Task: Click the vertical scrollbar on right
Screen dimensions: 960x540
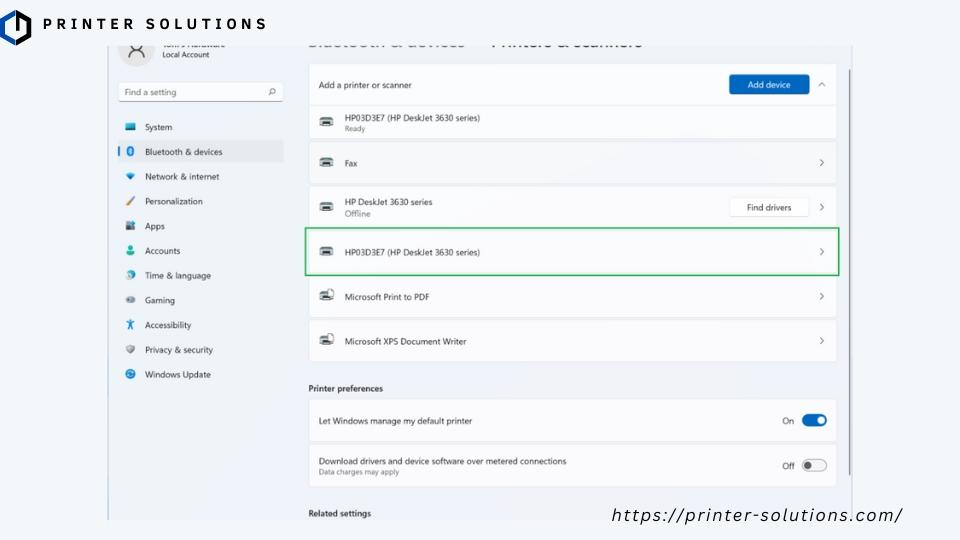Action: (850, 270)
